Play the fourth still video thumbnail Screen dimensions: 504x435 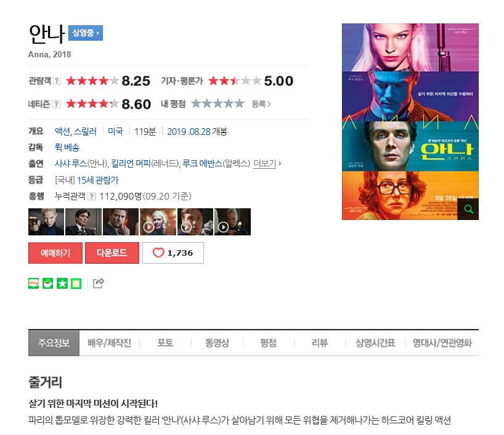[158, 222]
